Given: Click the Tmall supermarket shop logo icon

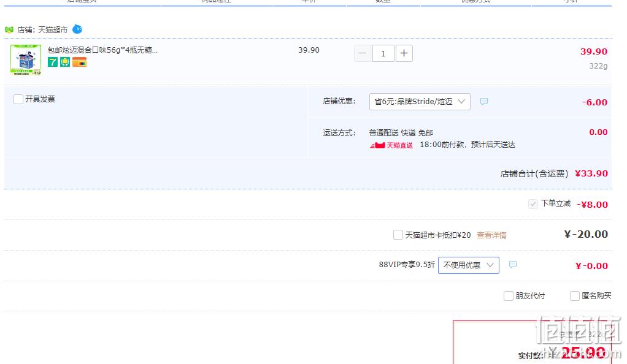Looking at the screenshot, I should 9,29.
